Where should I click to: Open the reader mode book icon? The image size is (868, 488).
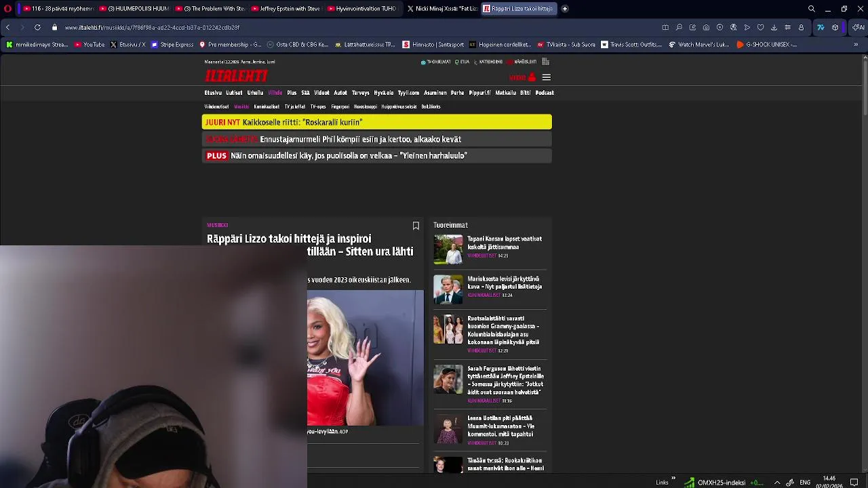pos(665,27)
